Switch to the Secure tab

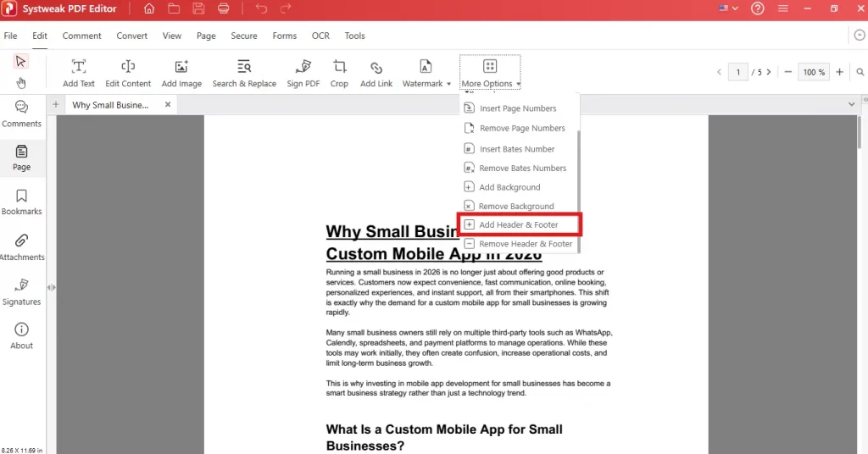(244, 36)
